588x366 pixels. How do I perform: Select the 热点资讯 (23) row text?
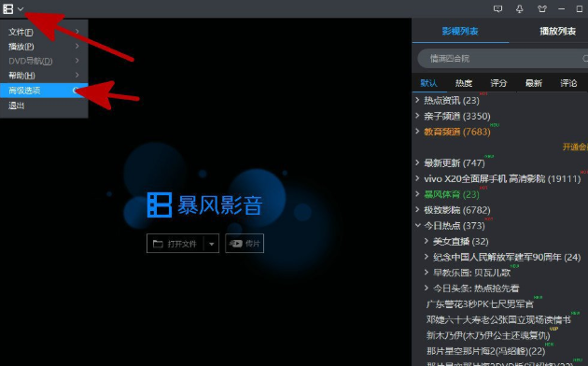(x=452, y=101)
